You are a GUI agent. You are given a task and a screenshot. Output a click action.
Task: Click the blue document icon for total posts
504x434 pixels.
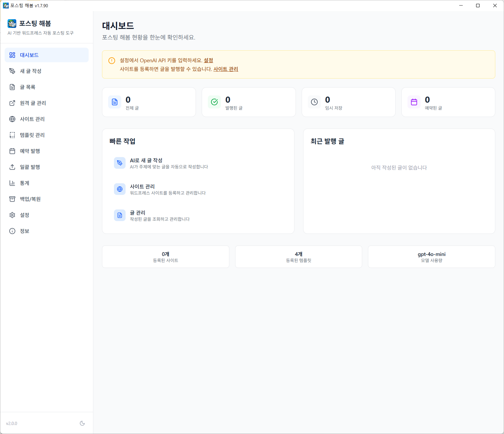click(115, 102)
